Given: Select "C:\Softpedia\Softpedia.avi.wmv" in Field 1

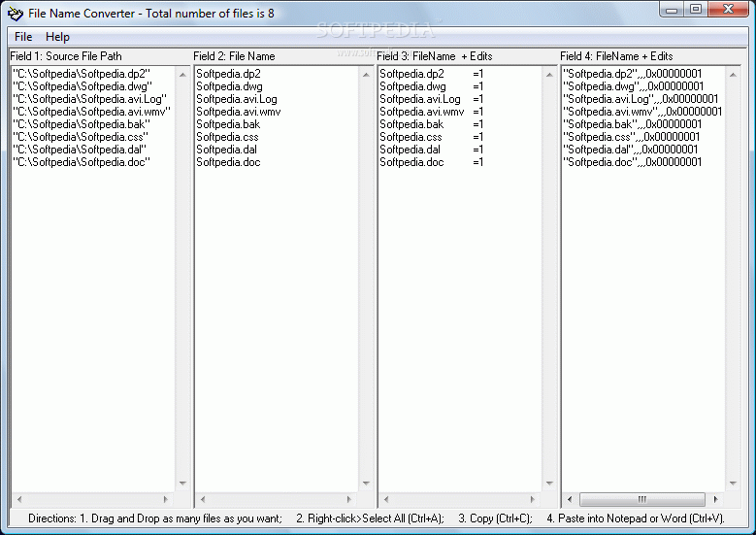Looking at the screenshot, I should click(91, 112).
